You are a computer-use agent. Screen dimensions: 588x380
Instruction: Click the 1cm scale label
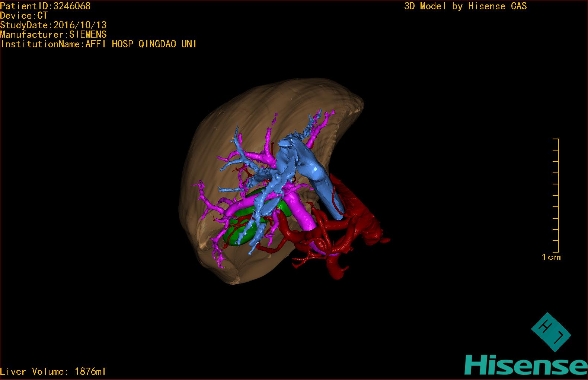point(551,257)
